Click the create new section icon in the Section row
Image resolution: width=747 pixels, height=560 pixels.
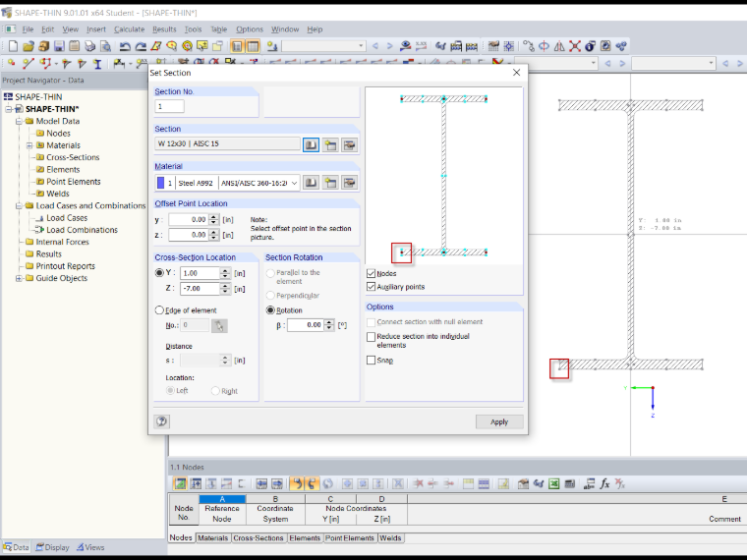(x=330, y=144)
